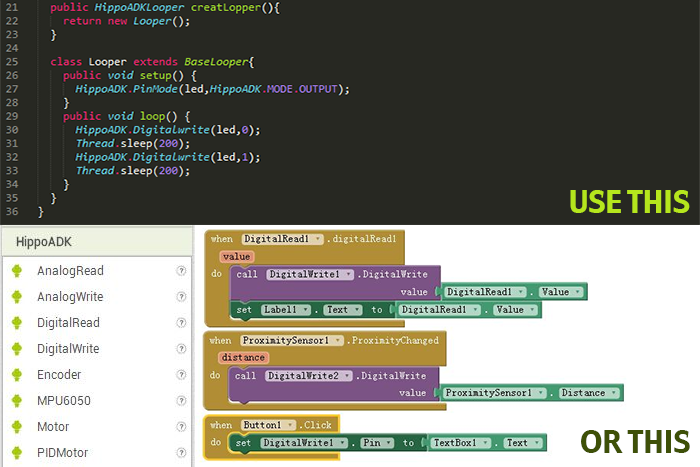The width and height of the screenshot is (700, 467).
Task: Open help for DigitalRead component
Action: pos(181,322)
